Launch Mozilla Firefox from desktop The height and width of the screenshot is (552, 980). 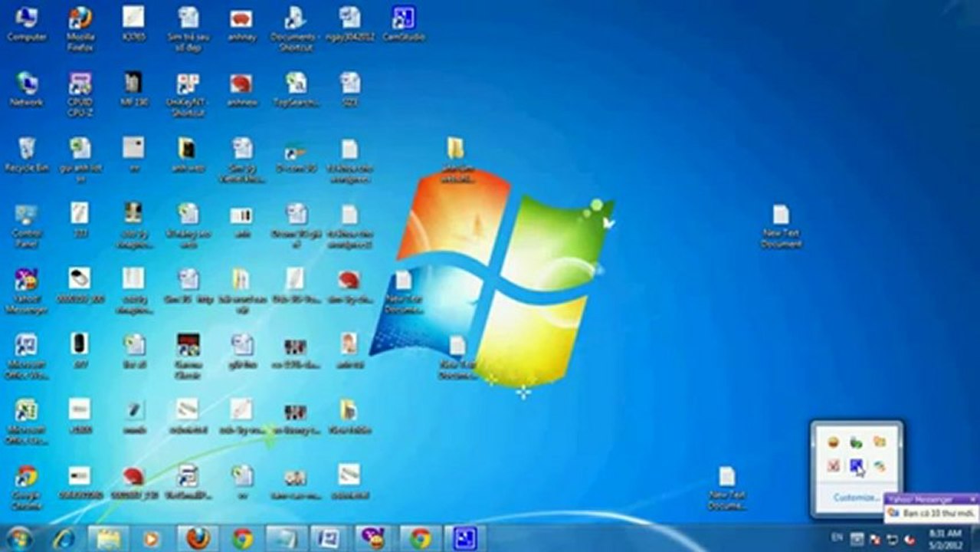click(80, 28)
